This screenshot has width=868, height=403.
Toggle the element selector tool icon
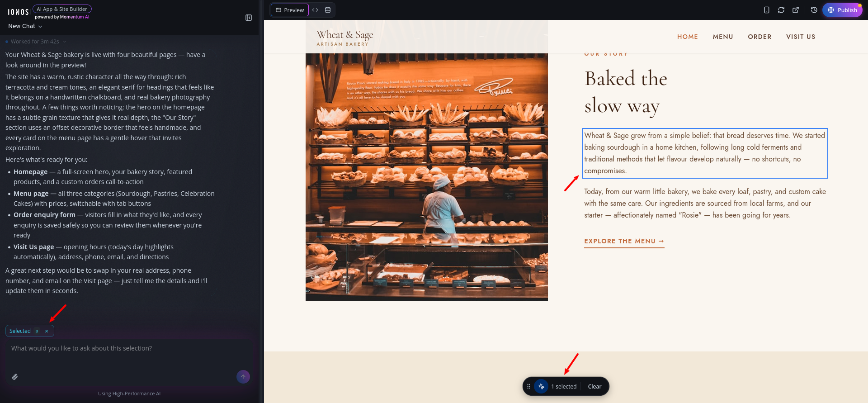(541, 386)
